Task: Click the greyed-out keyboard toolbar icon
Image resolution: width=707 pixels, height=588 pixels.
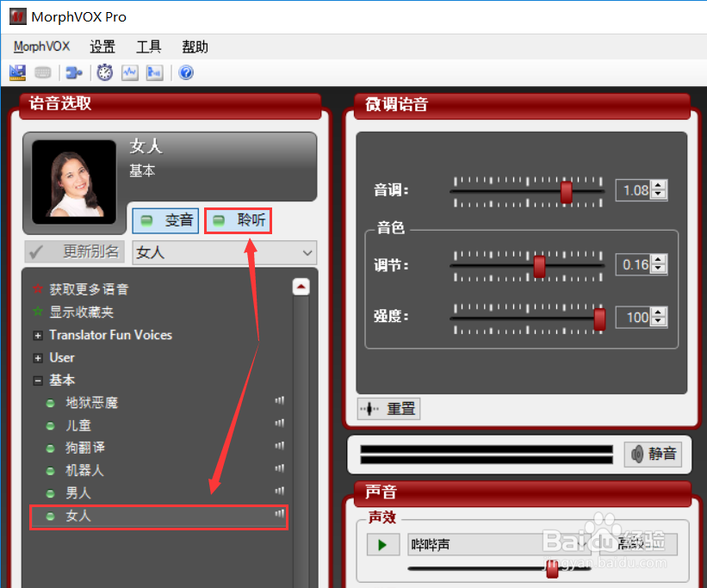Action: (x=43, y=72)
